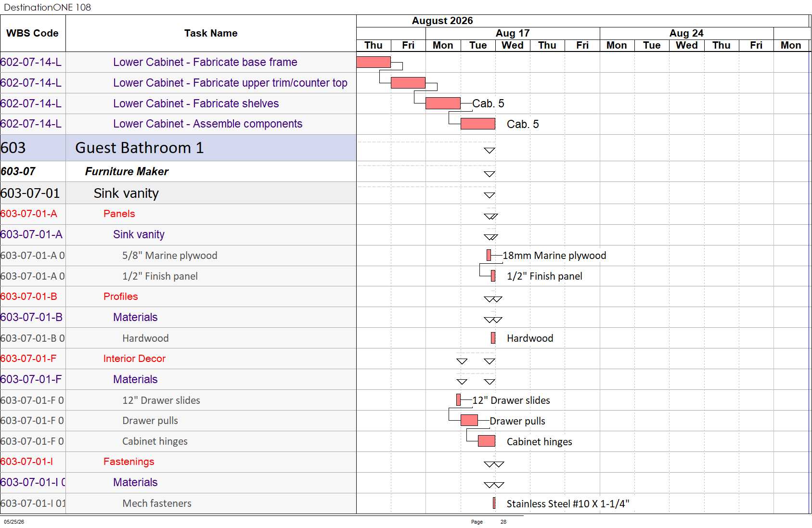The width and height of the screenshot is (812, 528).
Task: Select the Fabricate upper trim/counter top bar
Action: click(x=408, y=83)
